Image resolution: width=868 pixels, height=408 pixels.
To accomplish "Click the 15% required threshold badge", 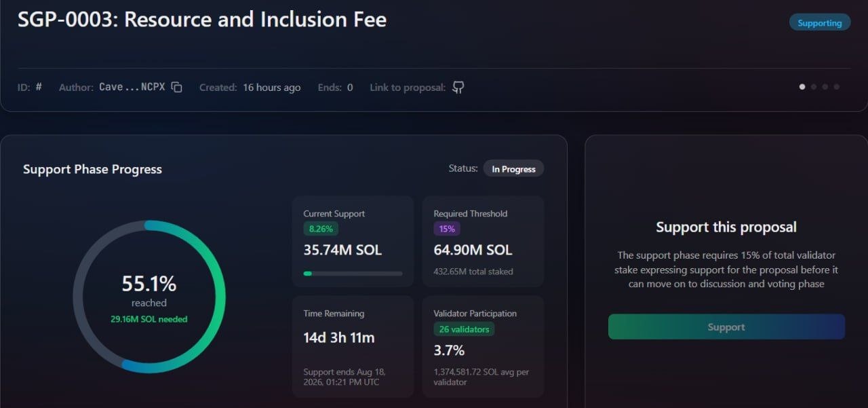I will tap(446, 229).
